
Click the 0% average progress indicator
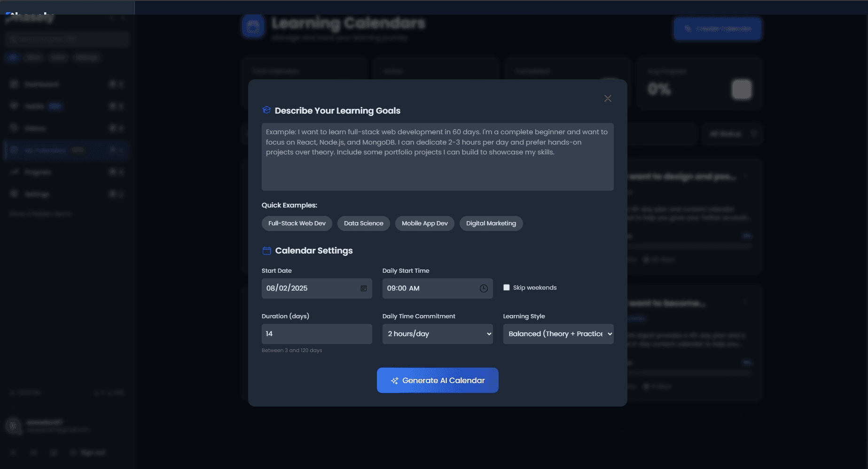click(x=660, y=89)
